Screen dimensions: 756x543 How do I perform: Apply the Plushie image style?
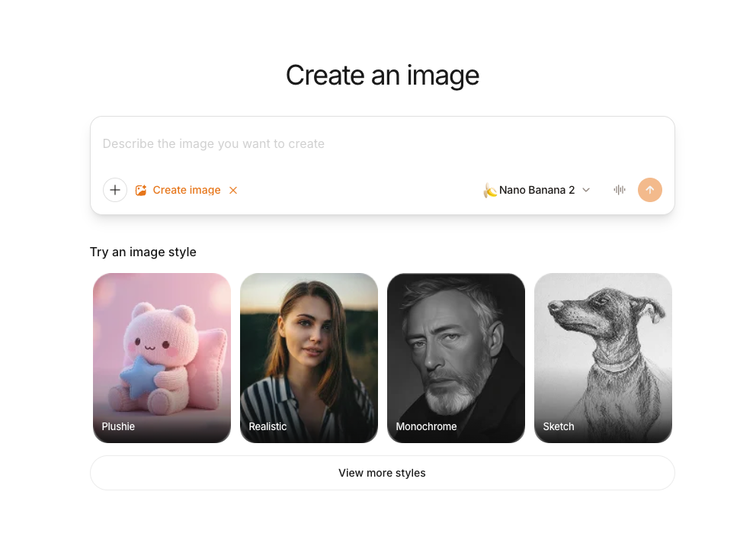pos(162,358)
